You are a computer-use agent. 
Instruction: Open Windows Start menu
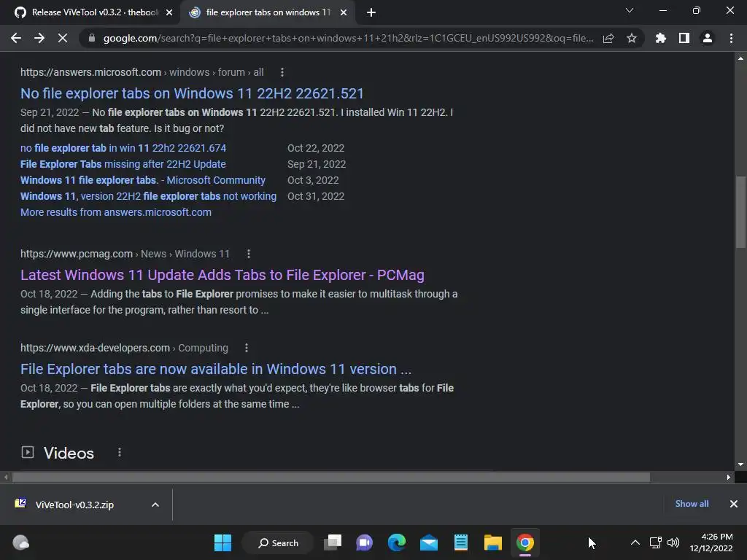[x=222, y=542]
